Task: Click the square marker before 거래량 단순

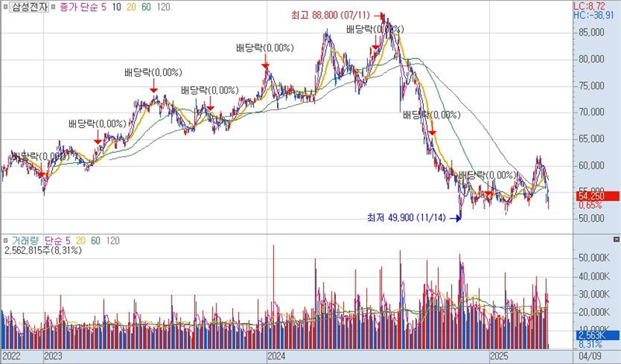Action: click(x=6, y=241)
